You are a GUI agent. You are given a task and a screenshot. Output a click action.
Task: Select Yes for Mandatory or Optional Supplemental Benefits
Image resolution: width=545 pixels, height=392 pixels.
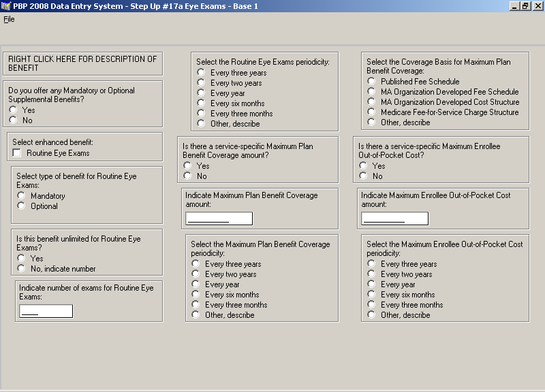pos(13,110)
